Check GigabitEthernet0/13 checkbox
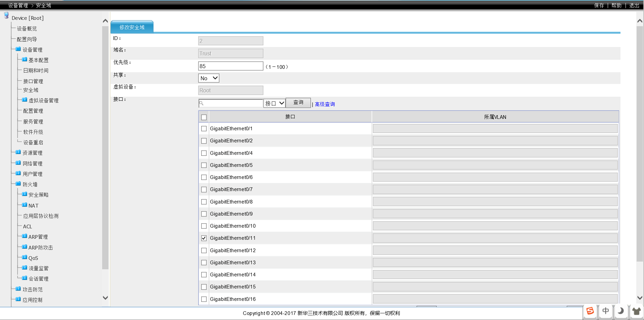 click(204, 263)
